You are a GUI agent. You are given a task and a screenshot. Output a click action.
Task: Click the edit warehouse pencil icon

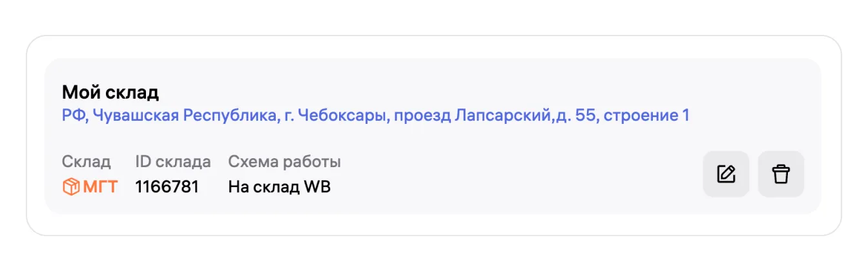(726, 174)
